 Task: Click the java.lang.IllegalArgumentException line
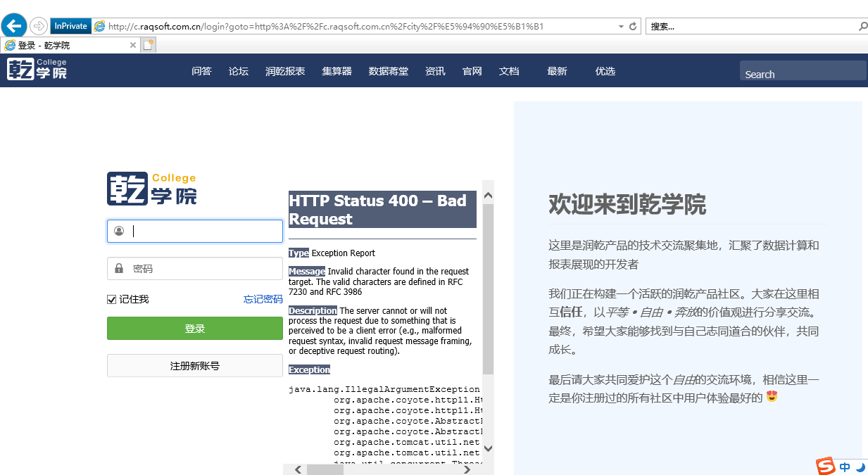point(384,389)
